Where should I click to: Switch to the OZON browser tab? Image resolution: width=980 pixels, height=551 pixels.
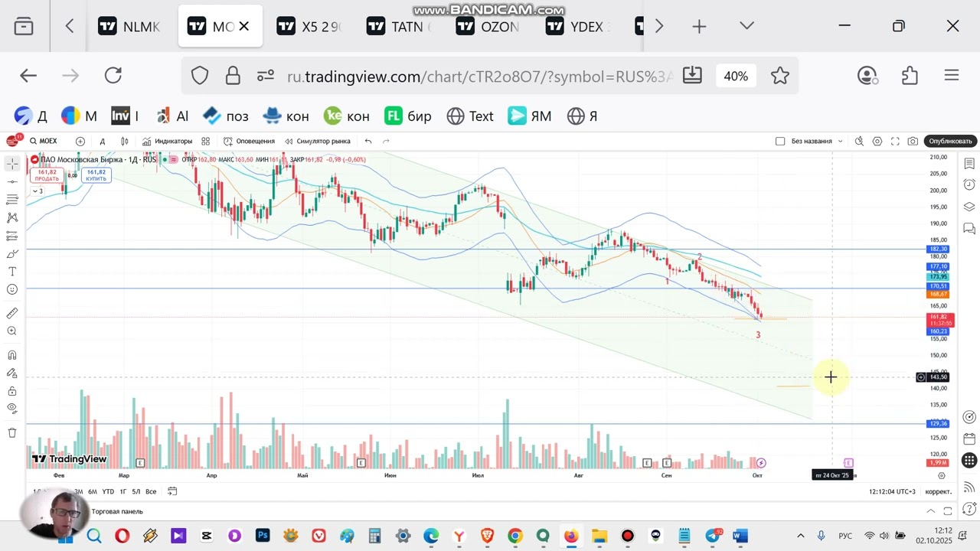coord(488,27)
